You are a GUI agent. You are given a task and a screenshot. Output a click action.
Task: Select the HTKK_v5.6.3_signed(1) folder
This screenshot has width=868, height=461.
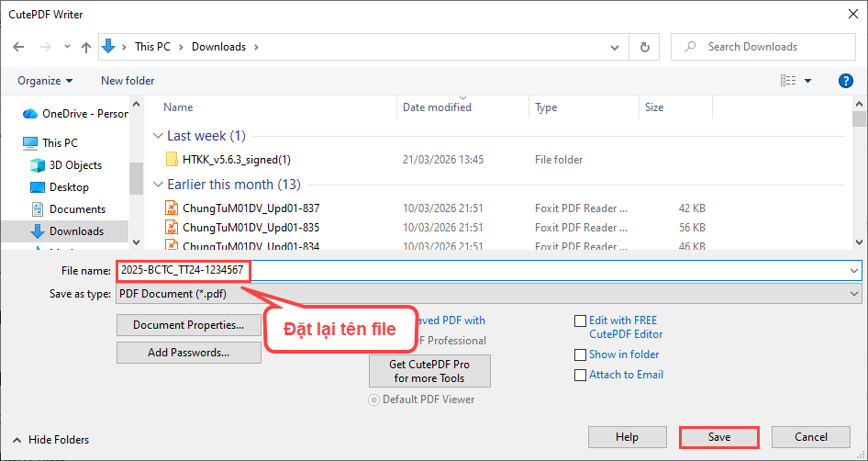(237, 160)
